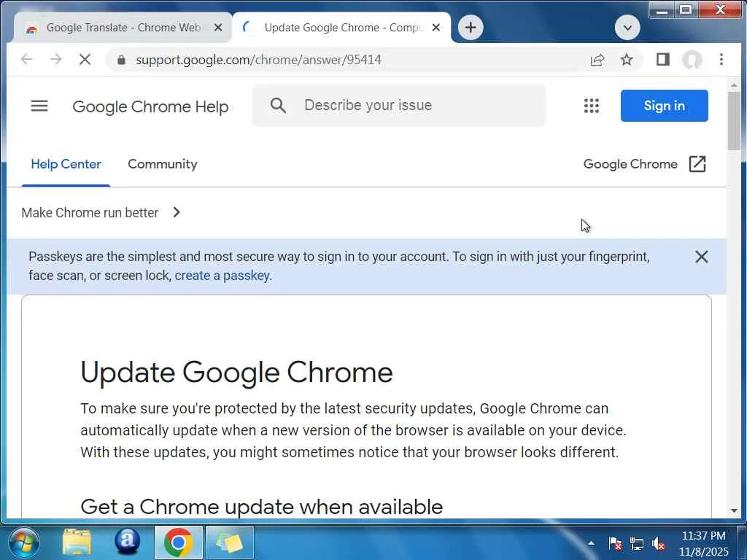The height and width of the screenshot is (560, 747).
Task: Close the Google Translate tab
Action: [x=217, y=28]
